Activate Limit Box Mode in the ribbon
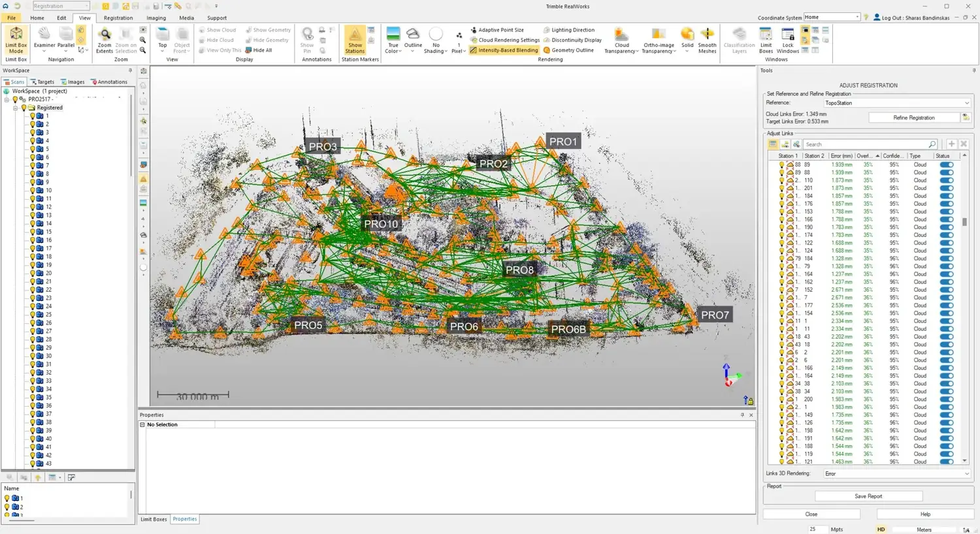The width and height of the screenshot is (980, 534). pyautogui.click(x=16, y=40)
